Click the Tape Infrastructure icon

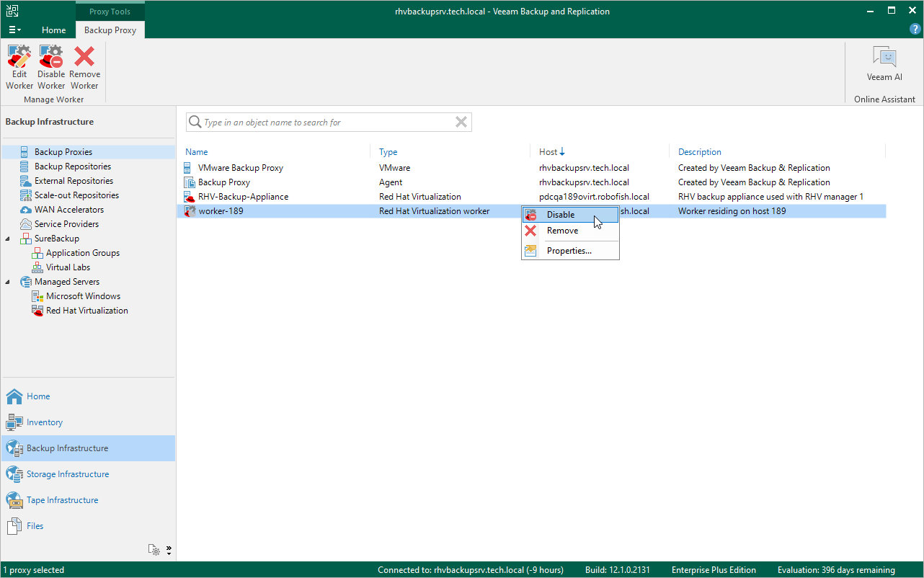pyautogui.click(x=14, y=500)
